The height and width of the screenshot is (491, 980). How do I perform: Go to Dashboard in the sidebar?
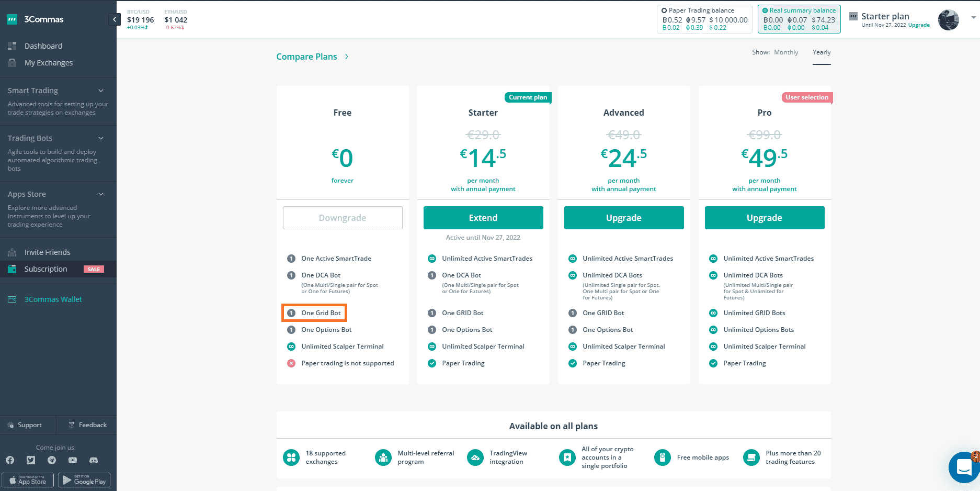pos(43,46)
